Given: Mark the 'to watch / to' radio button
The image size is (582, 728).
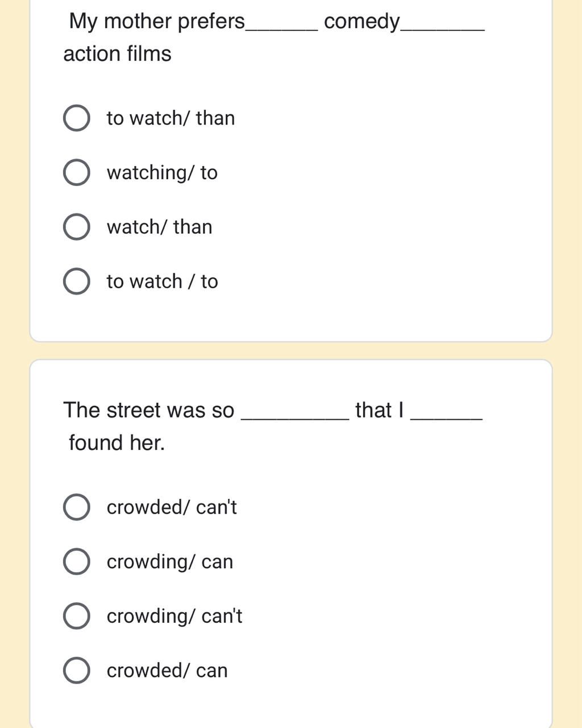Looking at the screenshot, I should click(76, 282).
